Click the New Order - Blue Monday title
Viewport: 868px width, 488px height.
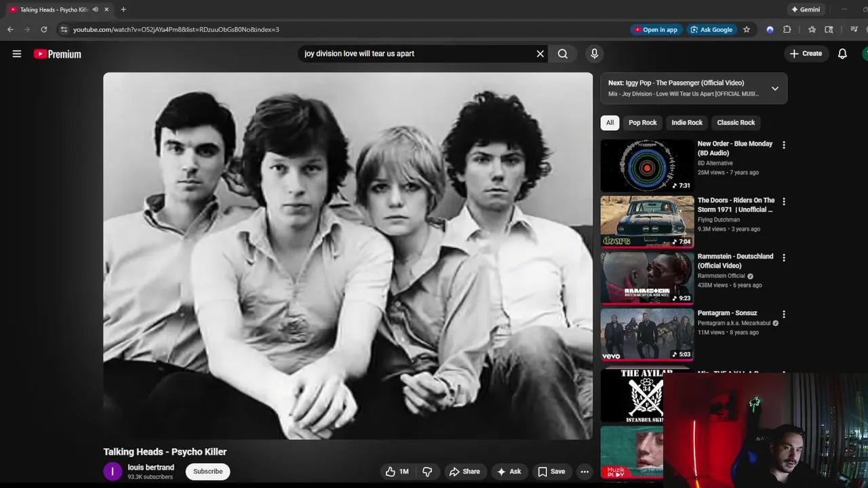(x=735, y=148)
